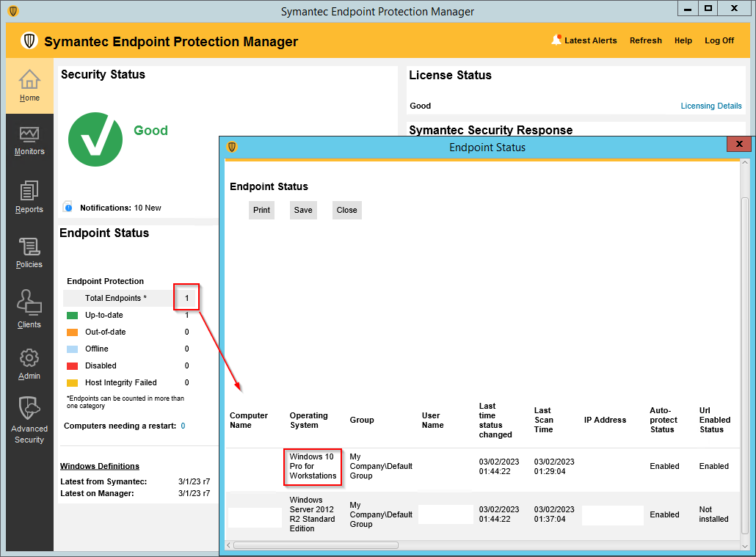Select the Clients sidebar icon
This screenshot has height=557, width=756.
[x=29, y=302]
